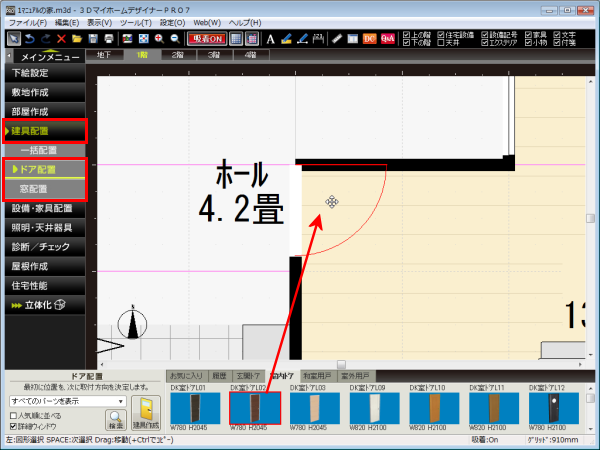This screenshot has height=450, width=600.
Task: Click the 建具作成 door creation icon
Action: pyautogui.click(x=145, y=412)
